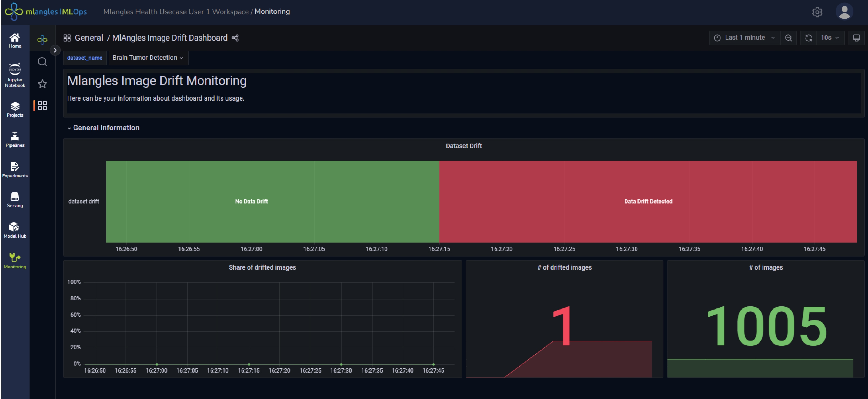Open the dashboards grid icon
868x399 pixels.
click(42, 105)
